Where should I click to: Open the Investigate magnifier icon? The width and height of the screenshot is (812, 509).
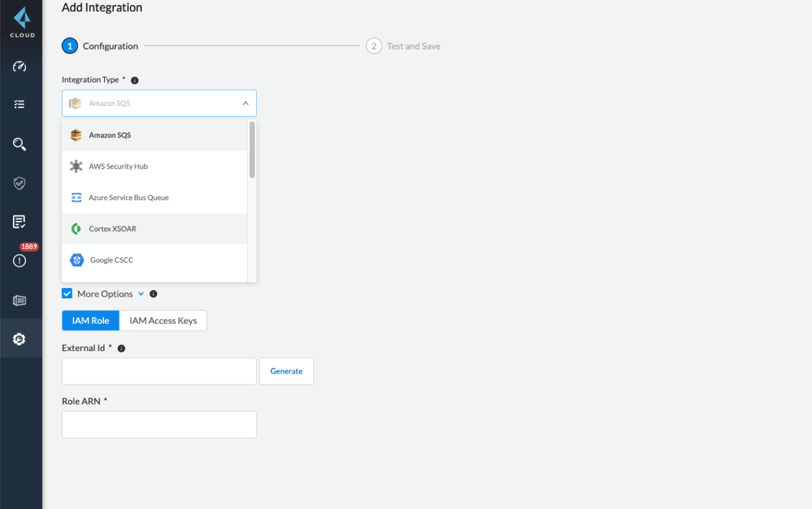click(19, 144)
